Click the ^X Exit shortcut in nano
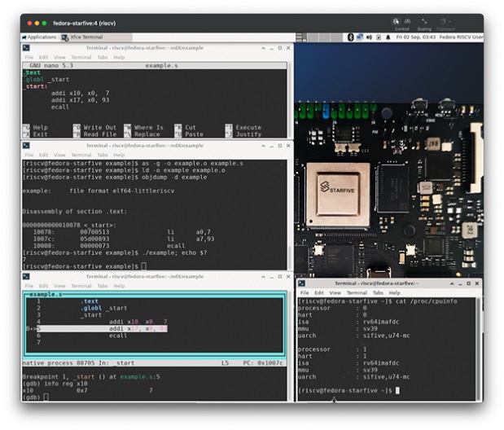The image size is (504, 430). tap(35, 134)
